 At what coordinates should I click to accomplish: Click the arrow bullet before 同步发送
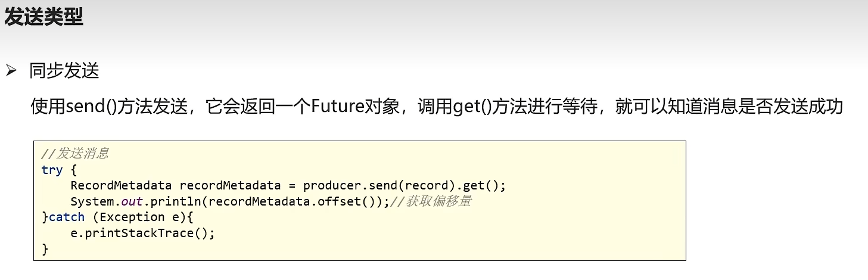click(x=11, y=71)
